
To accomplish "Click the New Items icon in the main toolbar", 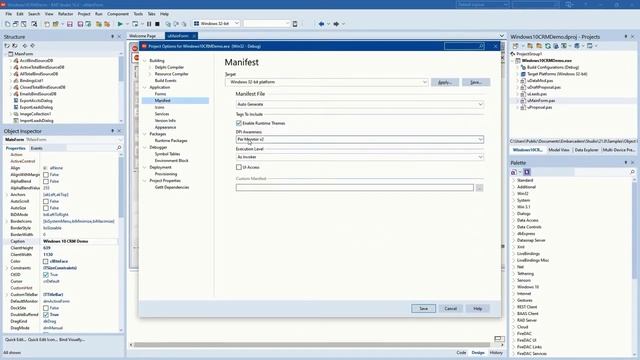I will coord(47,24).
